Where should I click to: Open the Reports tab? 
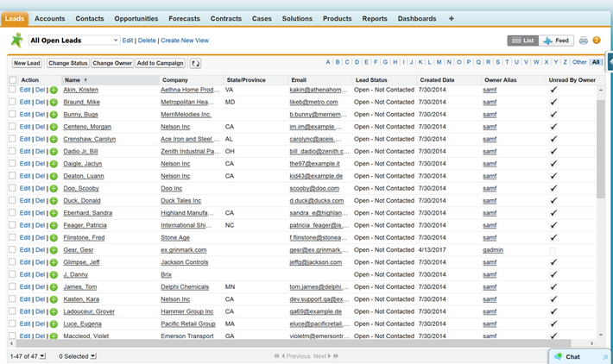click(375, 18)
